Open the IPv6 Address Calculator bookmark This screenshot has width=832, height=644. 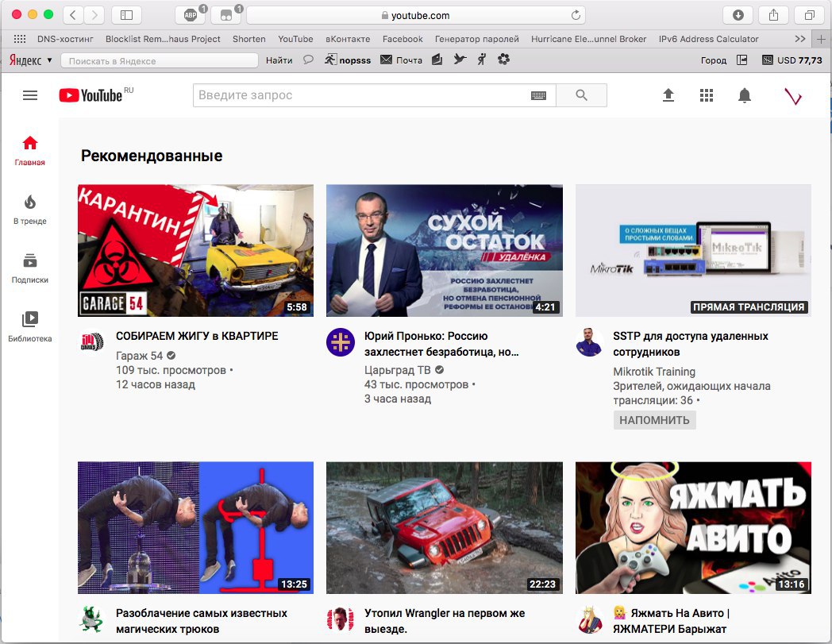coord(708,39)
